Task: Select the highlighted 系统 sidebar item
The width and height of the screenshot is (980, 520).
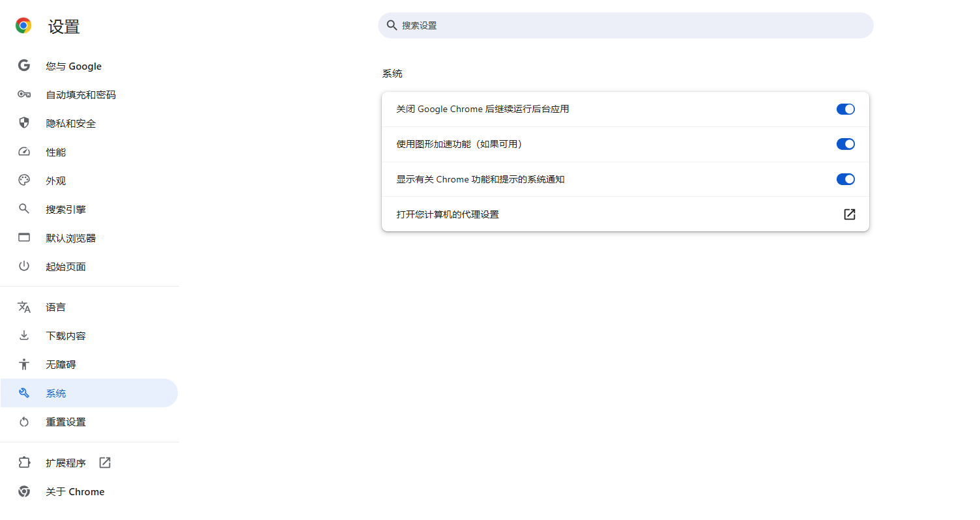Action: click(x=89, y=393)
